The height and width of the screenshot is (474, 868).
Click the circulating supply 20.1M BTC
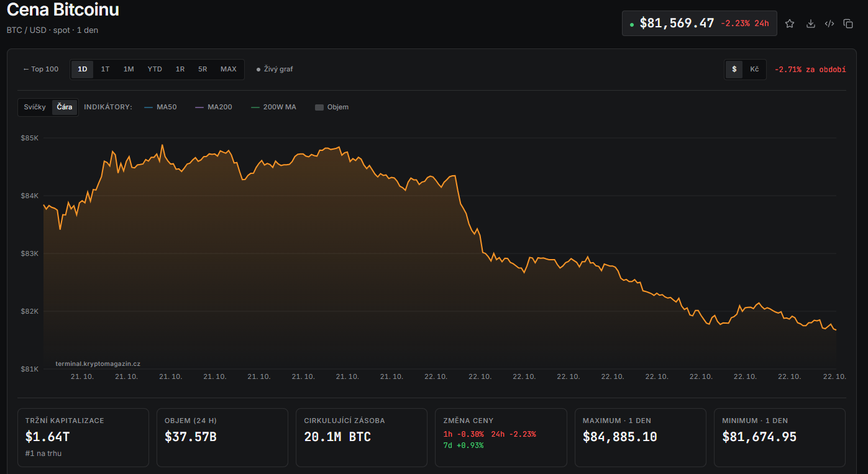tap(337, 437)
